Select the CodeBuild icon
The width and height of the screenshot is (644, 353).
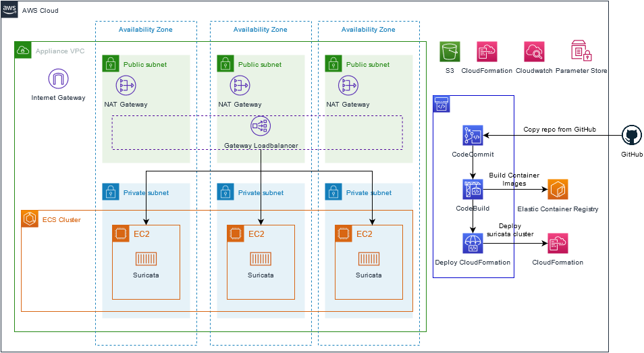point(473,189)
